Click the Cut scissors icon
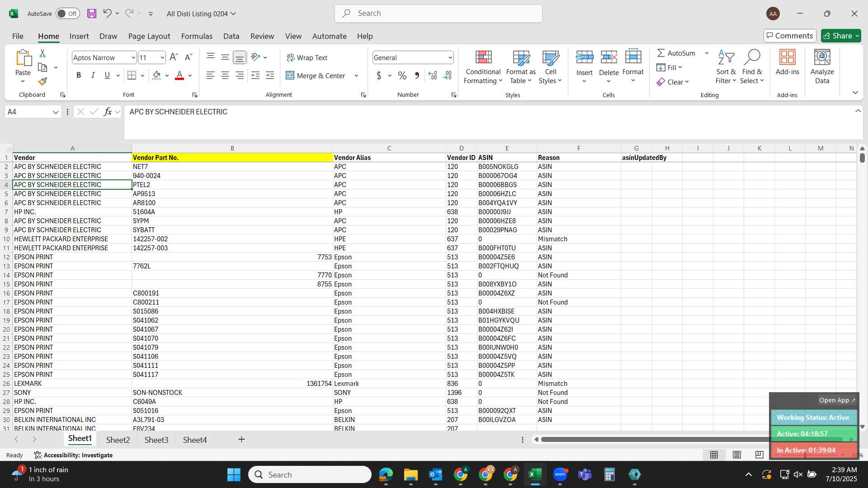The width and height of the screenshot is (868, 488). coord(42,53)
